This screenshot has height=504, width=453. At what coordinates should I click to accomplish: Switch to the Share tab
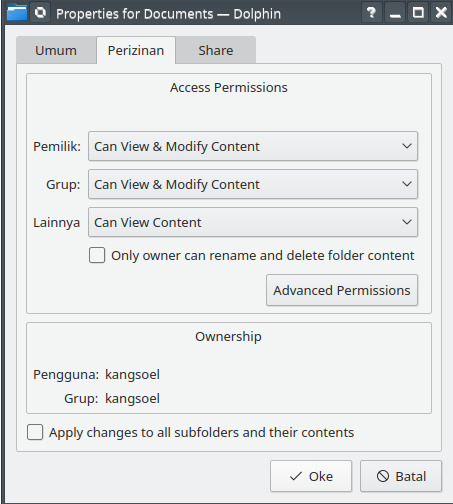pos(216,51)
